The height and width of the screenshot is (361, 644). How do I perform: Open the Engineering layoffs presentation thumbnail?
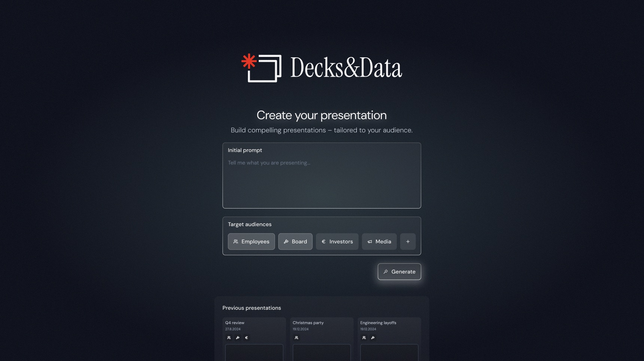coord(389,352)
